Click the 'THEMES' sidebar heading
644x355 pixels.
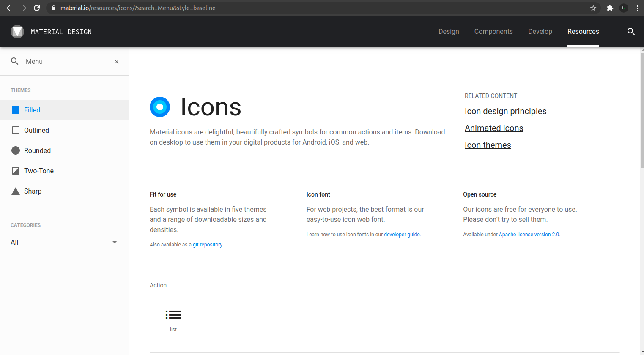point(21,90)
